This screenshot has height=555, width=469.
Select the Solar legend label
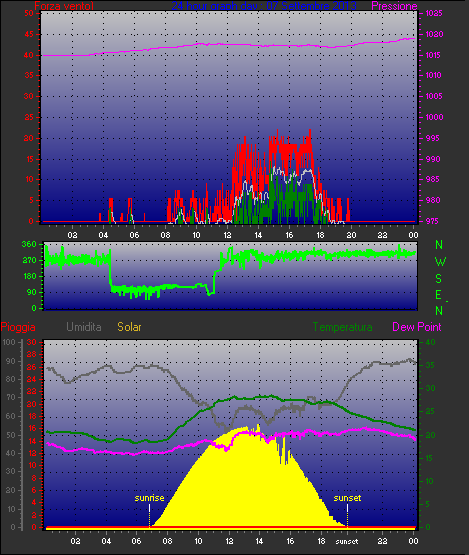pos(129,327)
